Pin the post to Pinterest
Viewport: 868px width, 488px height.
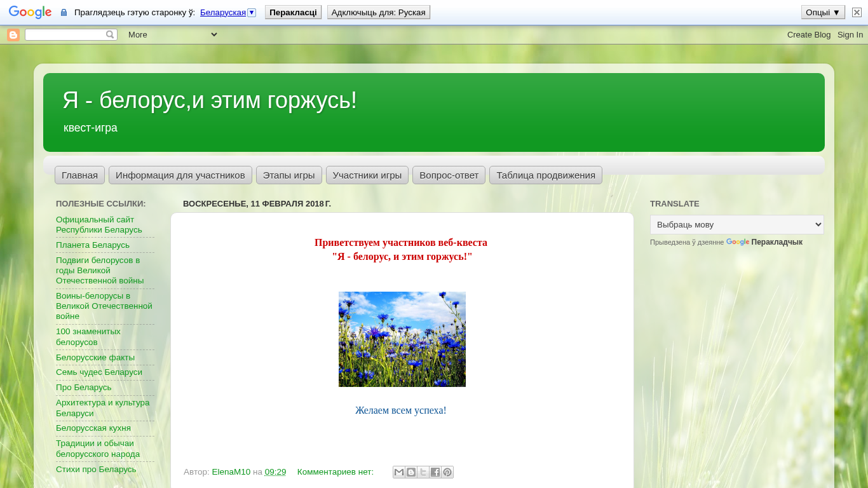coord(447,472)
